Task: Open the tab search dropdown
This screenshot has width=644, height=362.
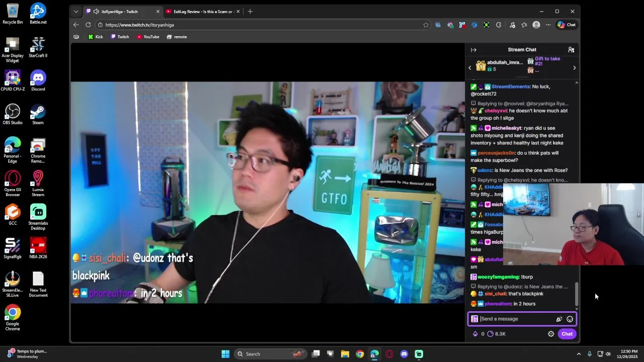Action: point(76,12)
